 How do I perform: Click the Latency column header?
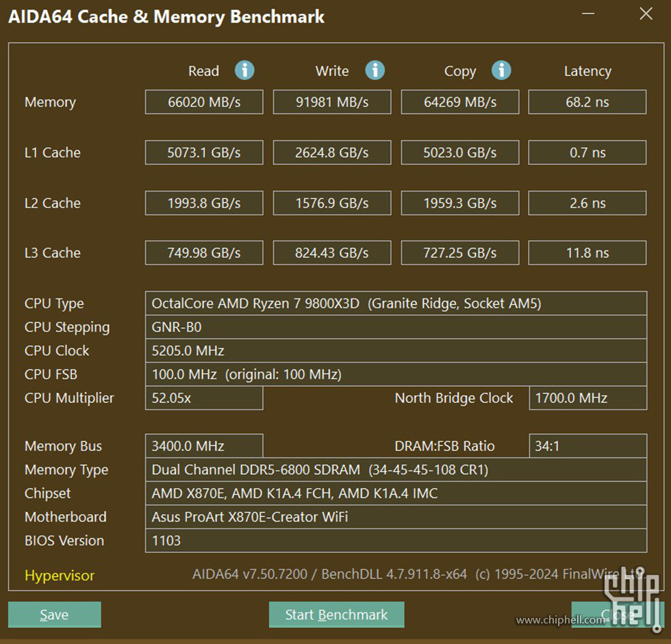click(x=587, y=71)
